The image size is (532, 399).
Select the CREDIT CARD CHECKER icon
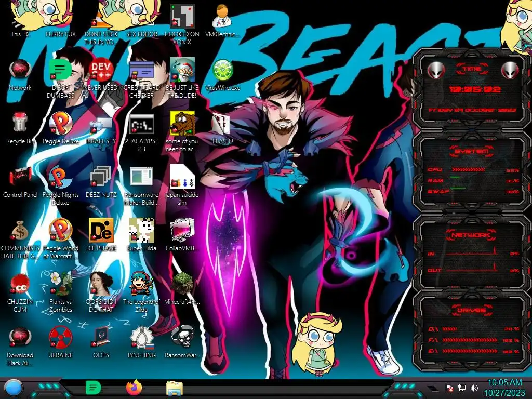pos(141,78)
